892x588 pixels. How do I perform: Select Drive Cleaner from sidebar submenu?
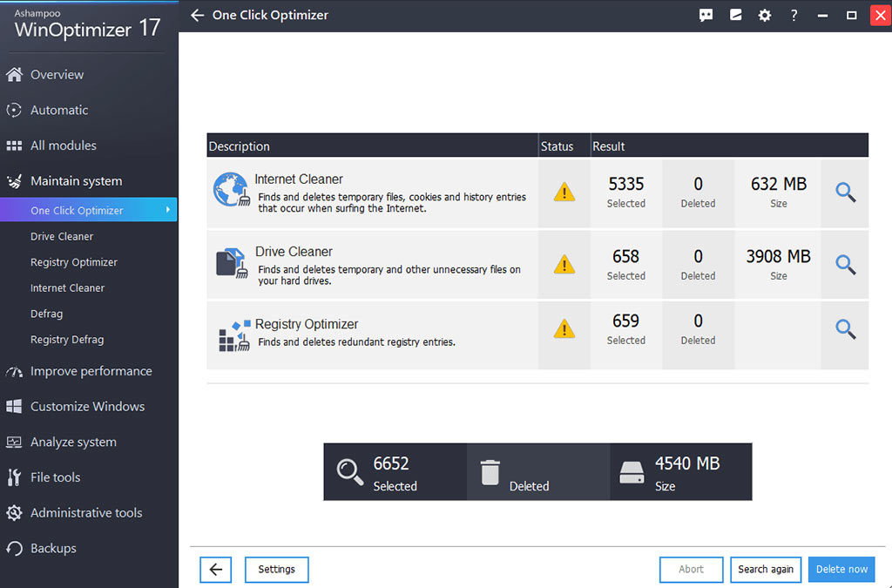click(62, 236)
